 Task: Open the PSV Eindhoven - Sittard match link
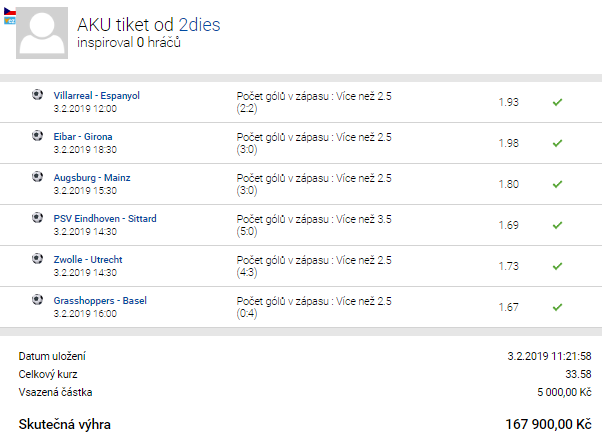click(105, 219)
